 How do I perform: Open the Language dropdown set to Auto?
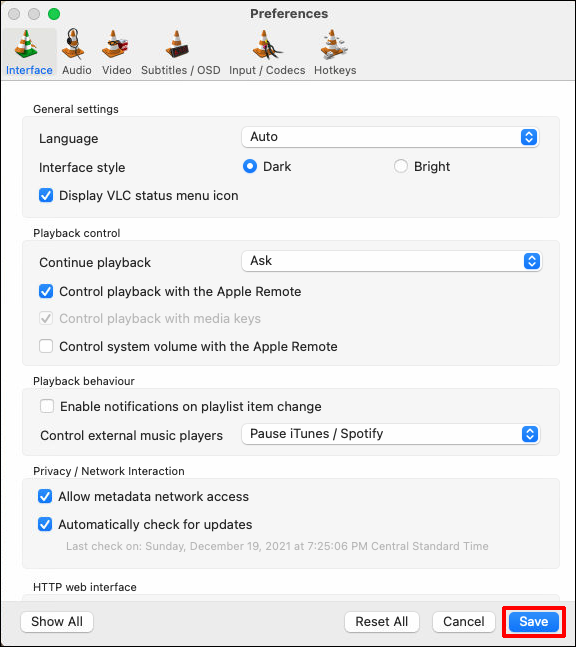[390, 137]
